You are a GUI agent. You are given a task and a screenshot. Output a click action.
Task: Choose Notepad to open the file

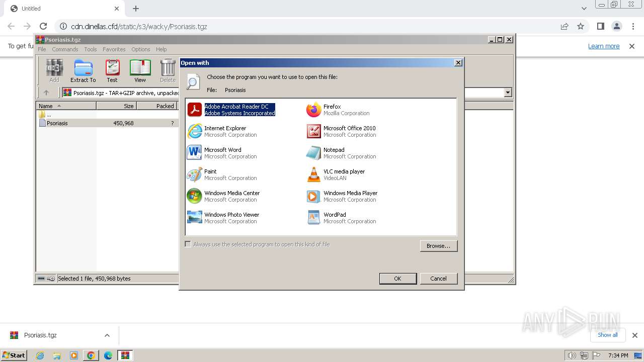341,153
